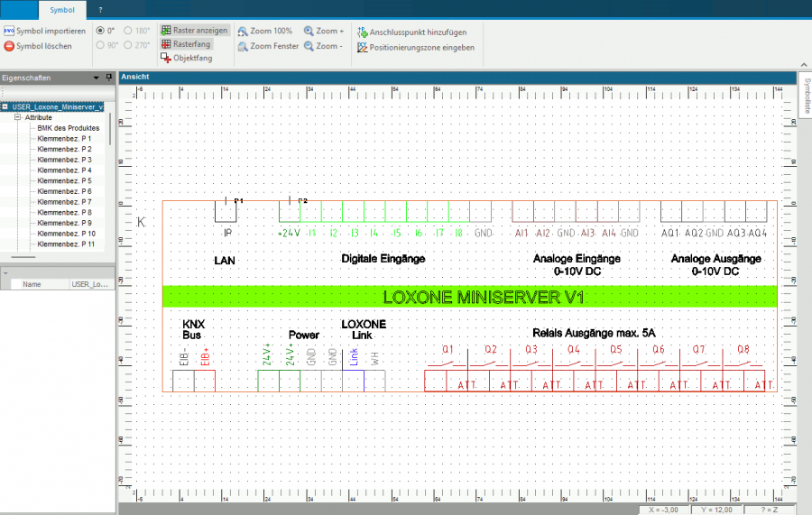Select BMK des Produktes attribute
The width and height of the screenshot is (812, 515).
click(x=69, y=128)
